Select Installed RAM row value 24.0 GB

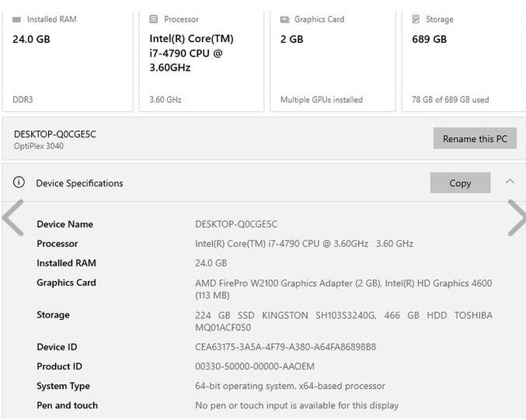coord(211,263)
